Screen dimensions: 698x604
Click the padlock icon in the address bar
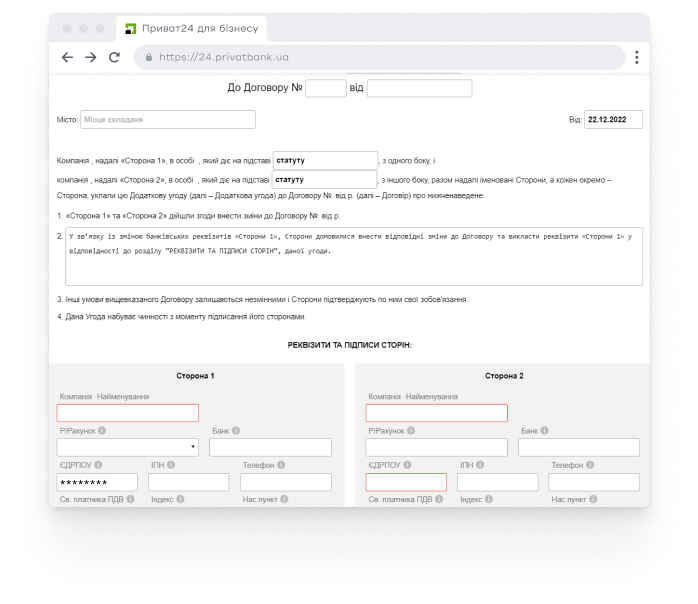149,58
